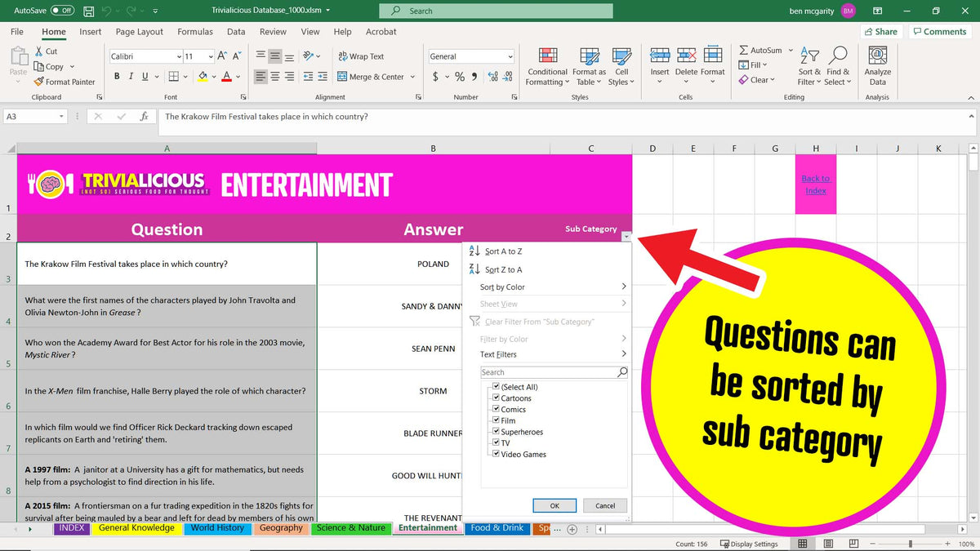Click the insert function fx icon
Viewport: 980px width, 551px height.
145,117
